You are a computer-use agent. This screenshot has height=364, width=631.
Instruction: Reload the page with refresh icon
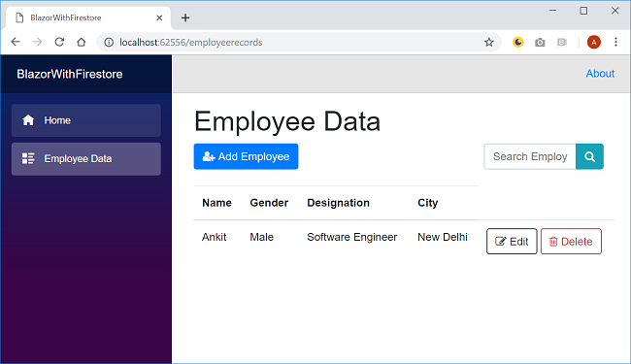[x=59, y=42]
